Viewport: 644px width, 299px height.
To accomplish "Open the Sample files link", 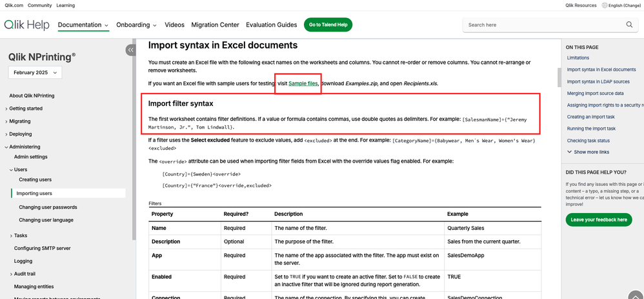I will click(303, 83).
